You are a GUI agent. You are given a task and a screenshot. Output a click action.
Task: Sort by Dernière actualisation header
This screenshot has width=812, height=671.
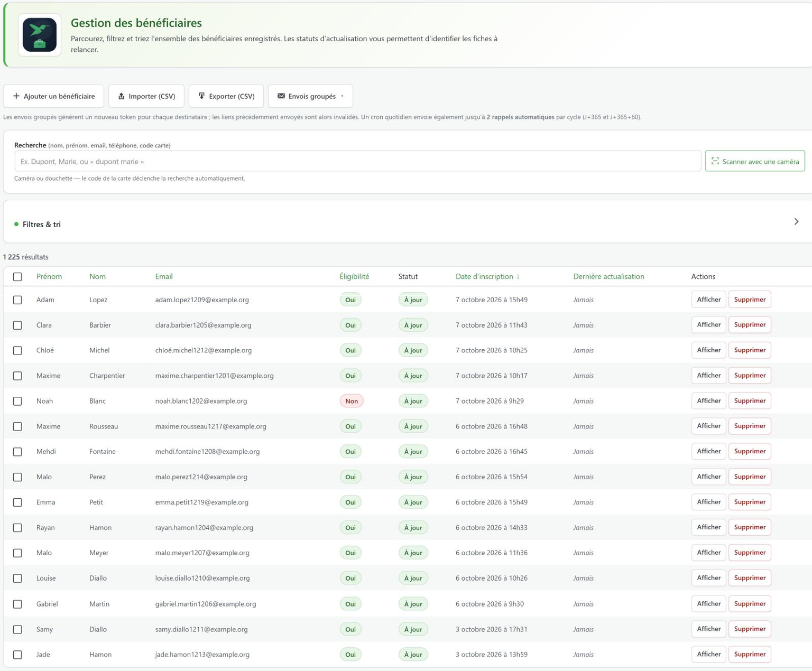(x=608, y=276)
